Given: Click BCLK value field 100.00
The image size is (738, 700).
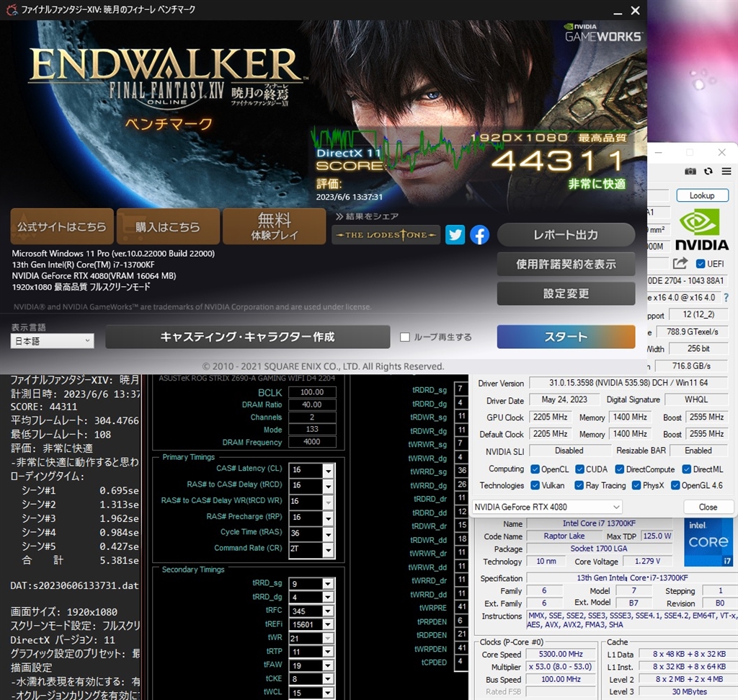Looking at the screenshot, I should [312, 392].
